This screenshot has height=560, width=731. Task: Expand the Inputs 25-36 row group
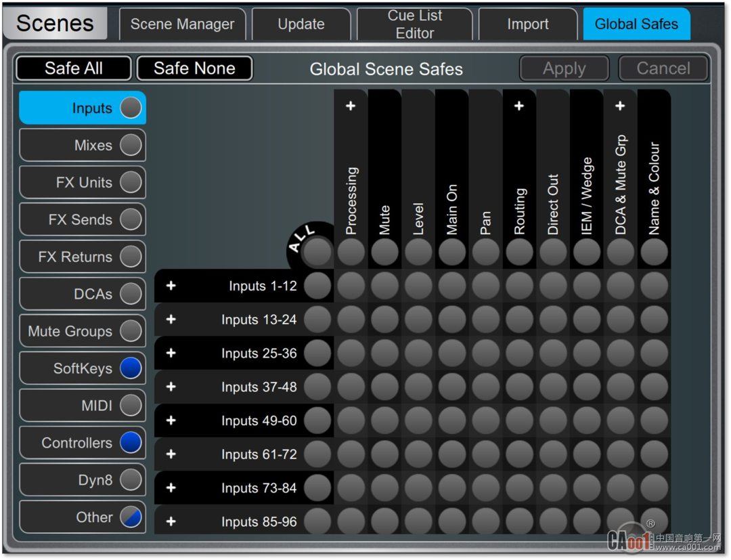[171, 353]
